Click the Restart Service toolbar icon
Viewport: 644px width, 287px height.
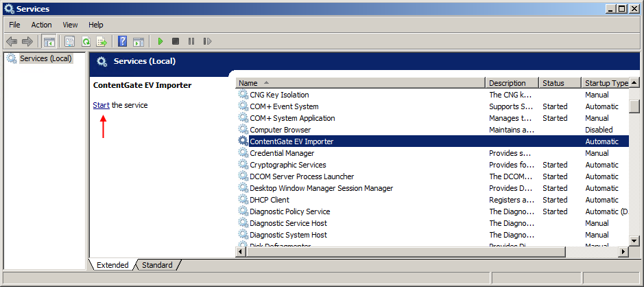206,42
